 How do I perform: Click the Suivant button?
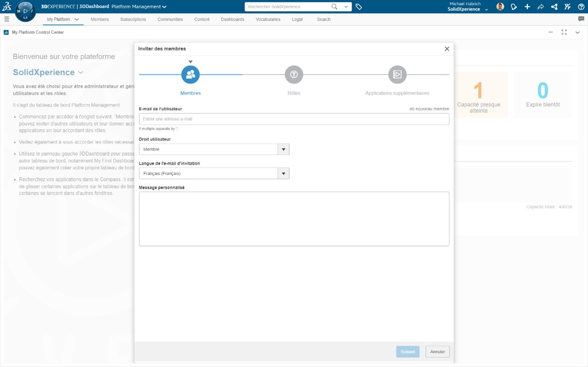[x=408, y=352]
